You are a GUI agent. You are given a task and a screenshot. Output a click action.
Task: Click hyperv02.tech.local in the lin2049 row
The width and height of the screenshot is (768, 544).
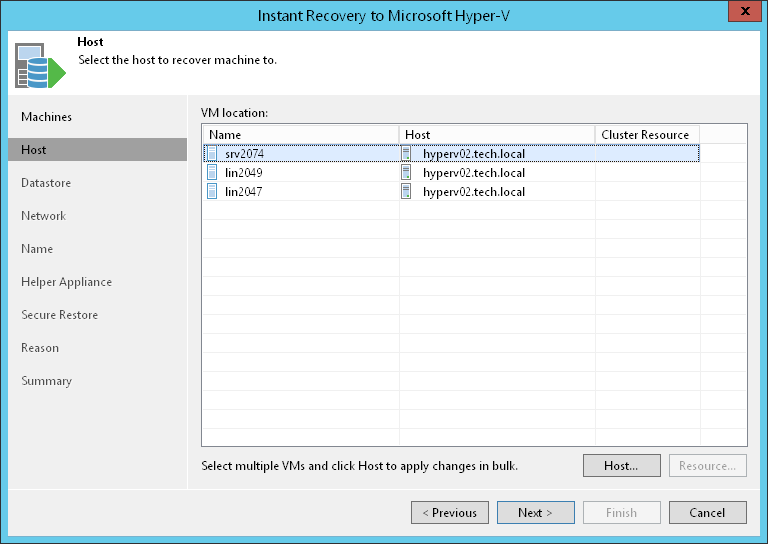(x=474, y=173)
